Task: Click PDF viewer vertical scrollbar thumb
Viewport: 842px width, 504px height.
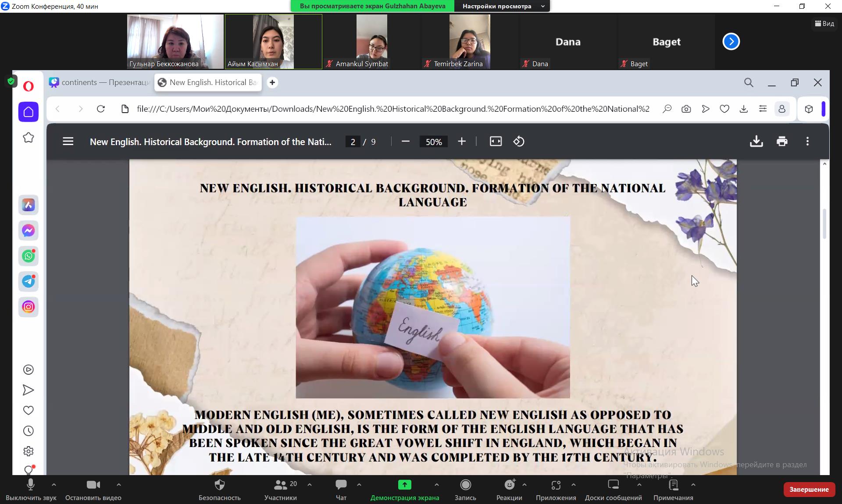Action: point(824,224)
